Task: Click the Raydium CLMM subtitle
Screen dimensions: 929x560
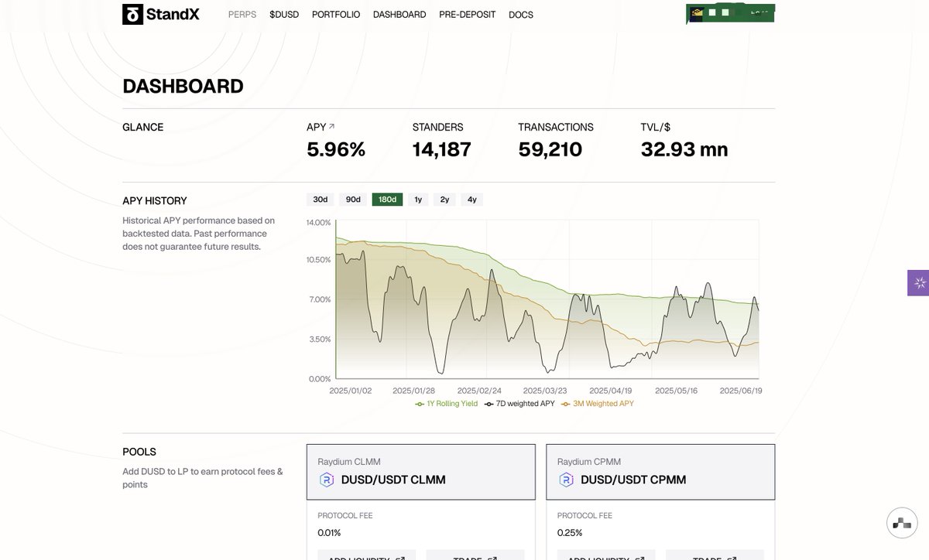Action: (349, 462)
